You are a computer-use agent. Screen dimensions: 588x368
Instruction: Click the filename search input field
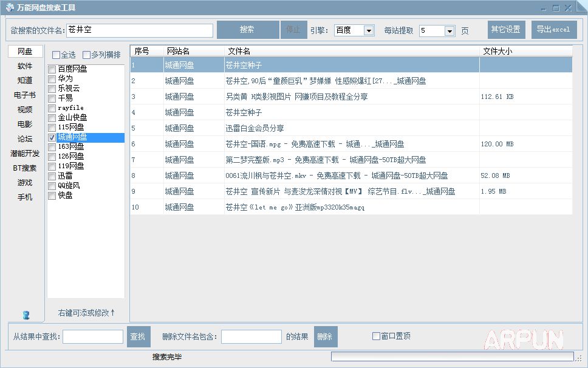tap(138, 29)
